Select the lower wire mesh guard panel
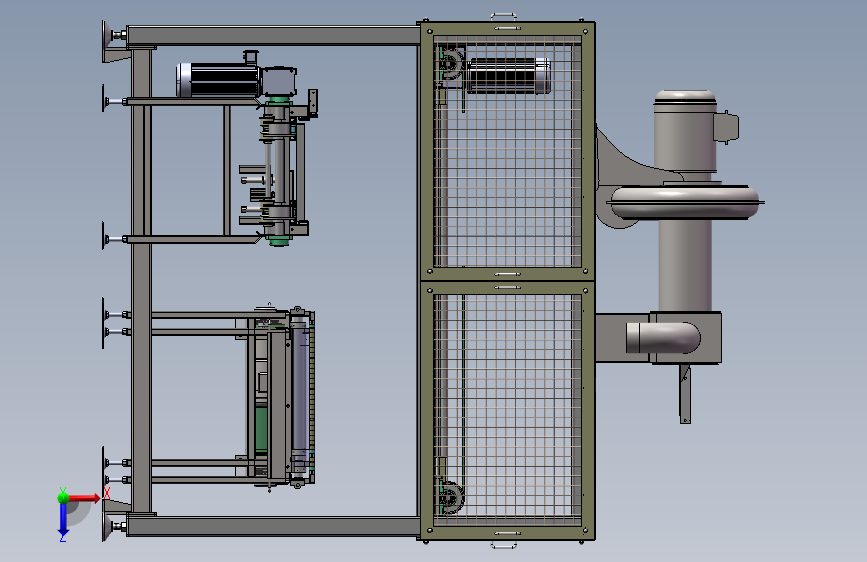Viewport: 867px width, 562px height. click(x=508, y=409)
